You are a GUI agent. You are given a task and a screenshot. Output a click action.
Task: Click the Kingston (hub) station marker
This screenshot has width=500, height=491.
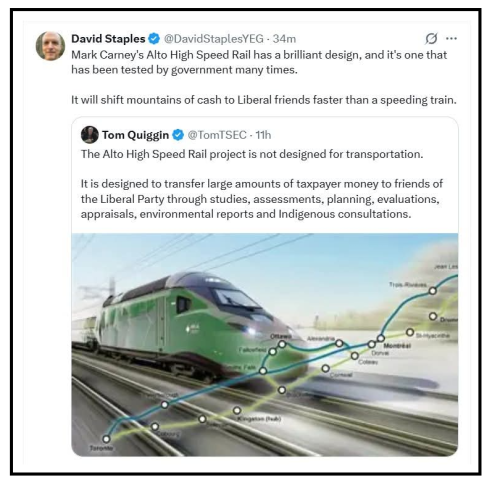pos(237,410)
